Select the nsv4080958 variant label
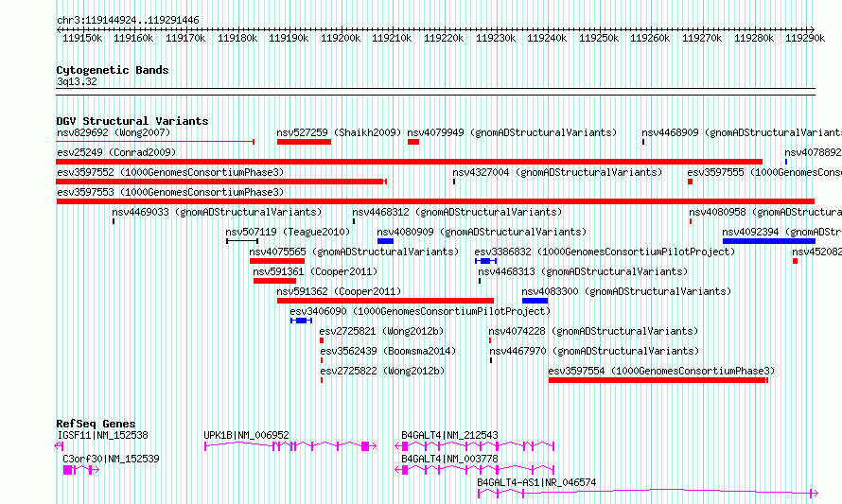 tap(765, 212)
